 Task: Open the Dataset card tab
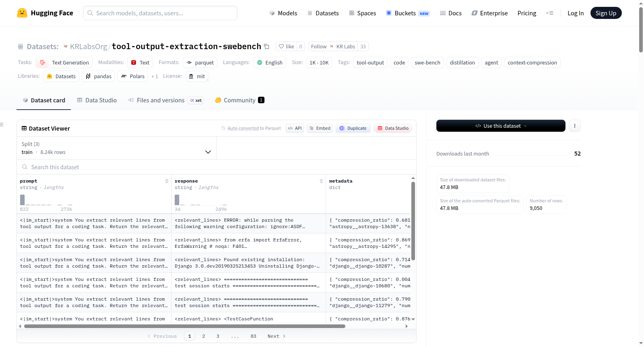[x=43, y=100]
